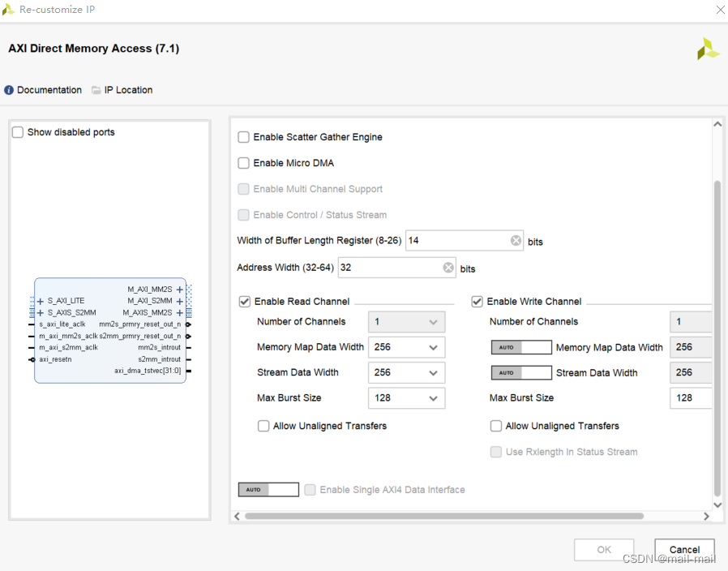
Task: Click the Vivado icon in title bar
Action: click(x=8, y=9)
